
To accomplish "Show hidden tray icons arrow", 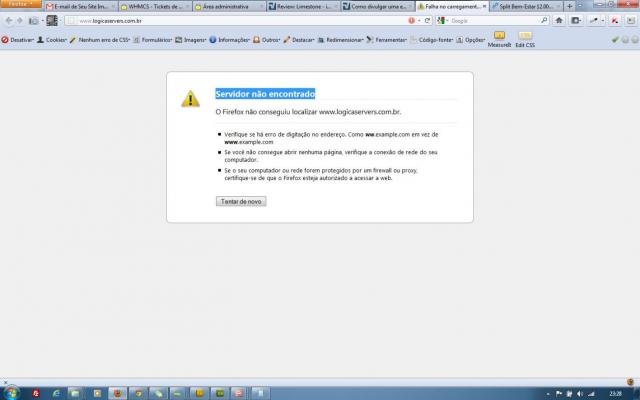I will point(548,394).
